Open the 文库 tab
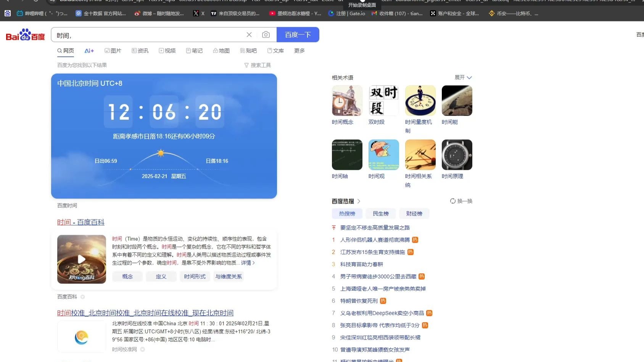 pyautogui.click(x=275, y=51)
